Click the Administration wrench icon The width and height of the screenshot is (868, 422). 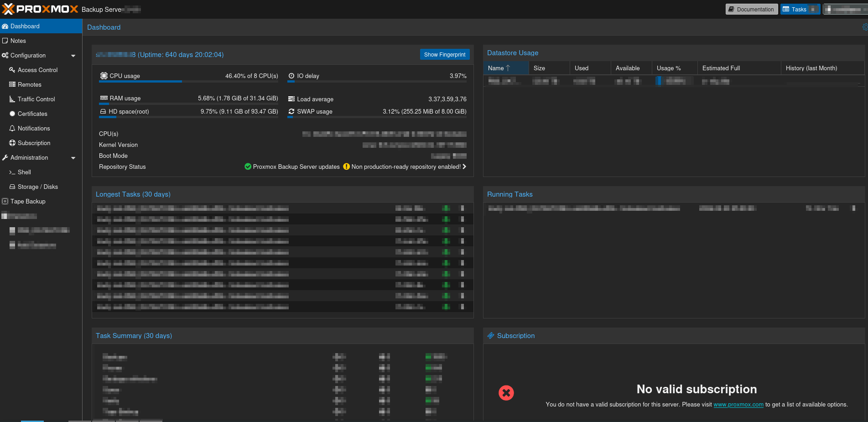pyautogui.click(x=5, y=157)
